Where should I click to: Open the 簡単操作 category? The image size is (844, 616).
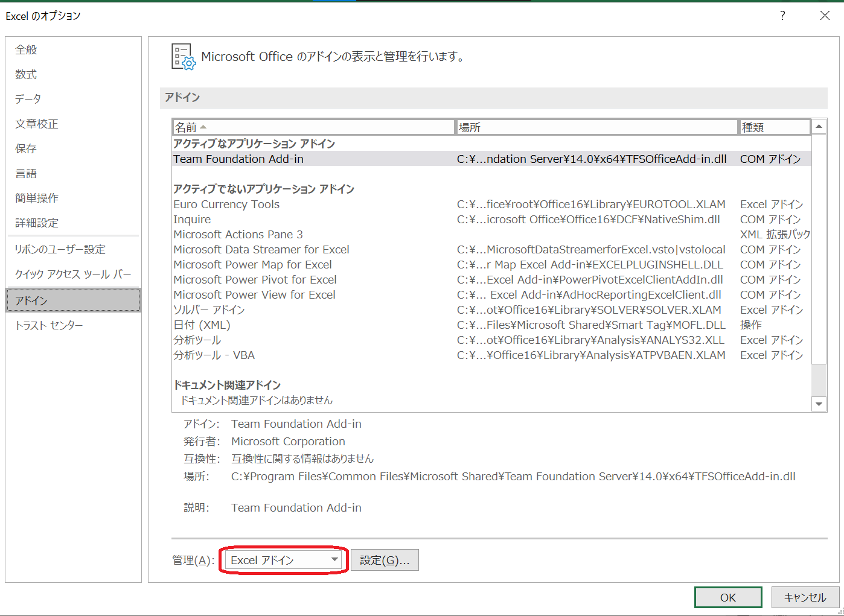[x=73, y=198]
